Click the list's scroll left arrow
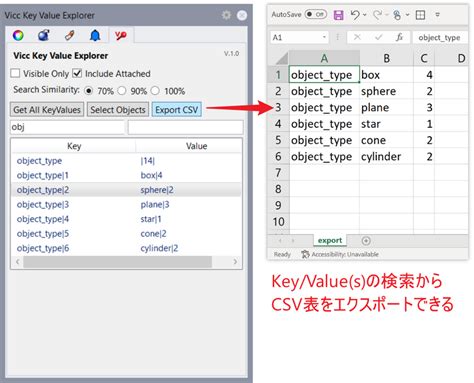Screen dimensions: 474x383 click(x=18, y=262)
